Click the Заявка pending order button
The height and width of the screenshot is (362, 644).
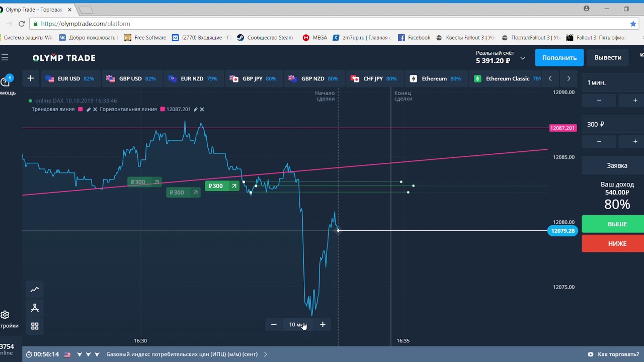coord(613,165)
